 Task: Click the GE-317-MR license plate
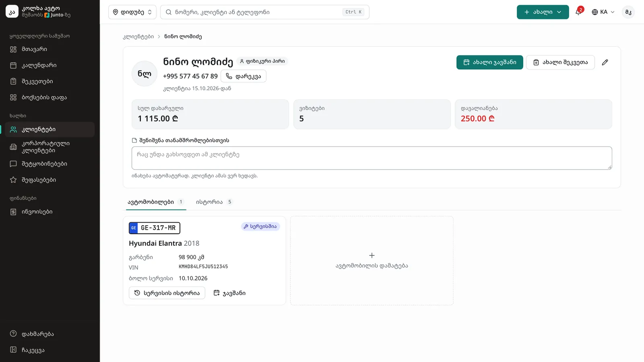tap(155, 228)
